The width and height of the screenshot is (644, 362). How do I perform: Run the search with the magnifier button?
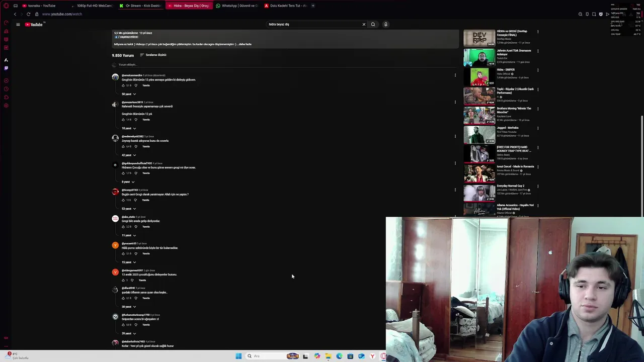[373, 24]
